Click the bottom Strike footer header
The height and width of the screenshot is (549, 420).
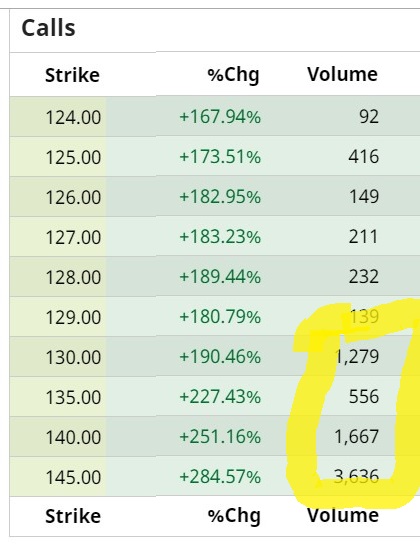pyautogui.click(x=73, y=516)
